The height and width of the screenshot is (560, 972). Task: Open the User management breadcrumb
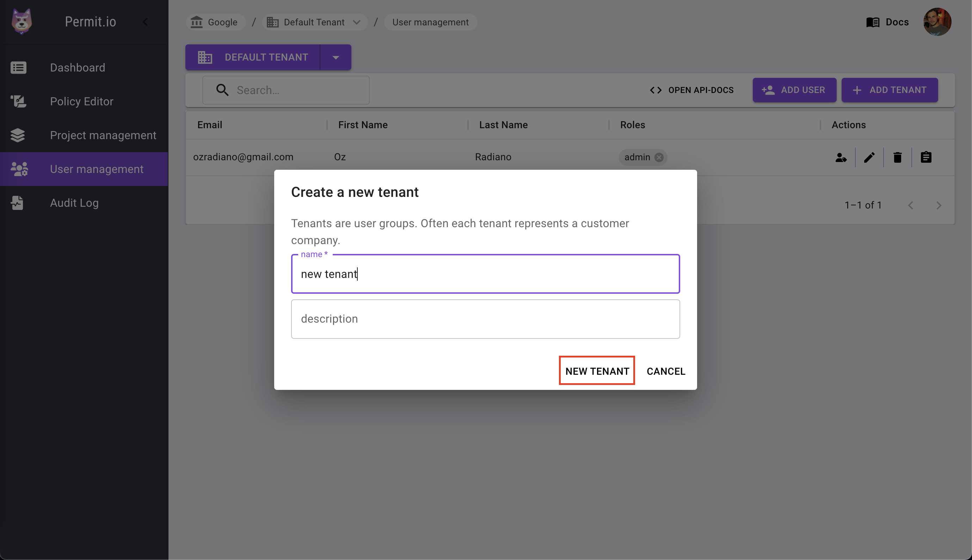click(x=430, y=22)
